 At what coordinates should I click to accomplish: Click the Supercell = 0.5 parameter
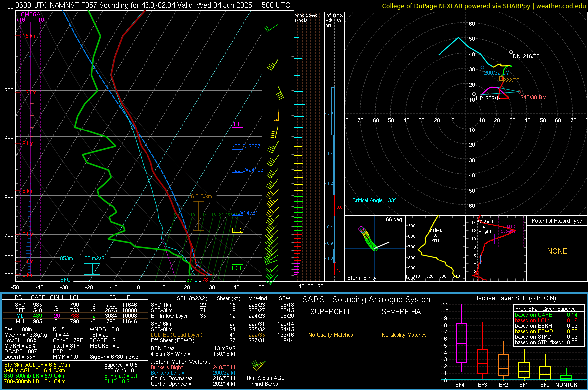click(x=121, y=365)
